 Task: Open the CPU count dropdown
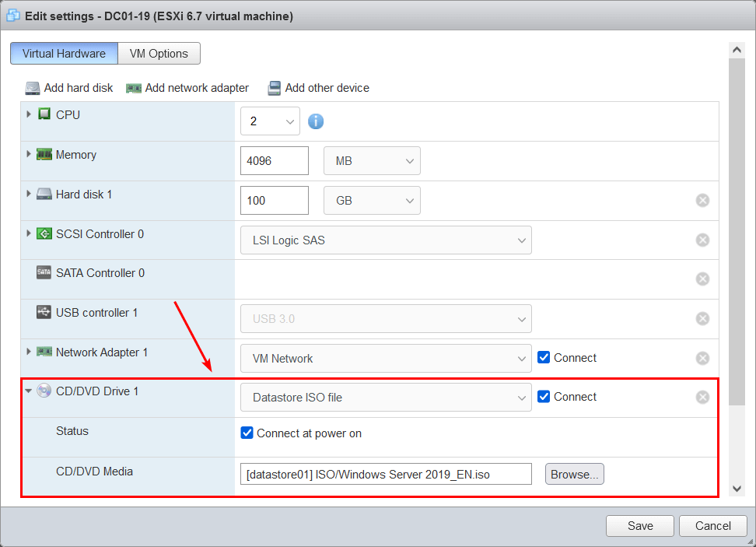point(270,121)
